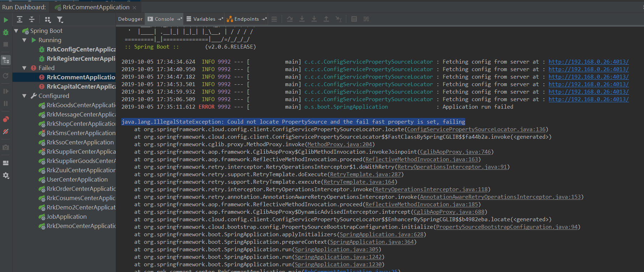Open ConfigServicePropertySourceLocator.java:136 link
The width and height of the screenshot is (644, 272).
click(476, 129)
